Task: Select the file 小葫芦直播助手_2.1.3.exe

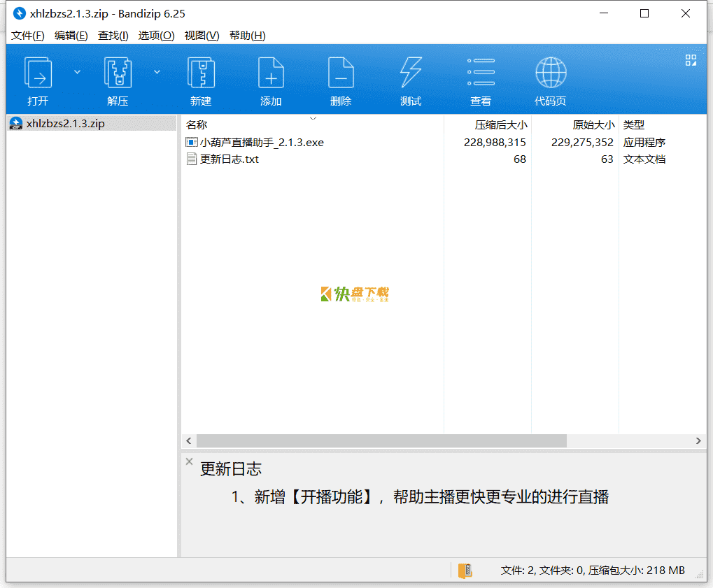Action: pyautogui.click(x=262, y=142)
